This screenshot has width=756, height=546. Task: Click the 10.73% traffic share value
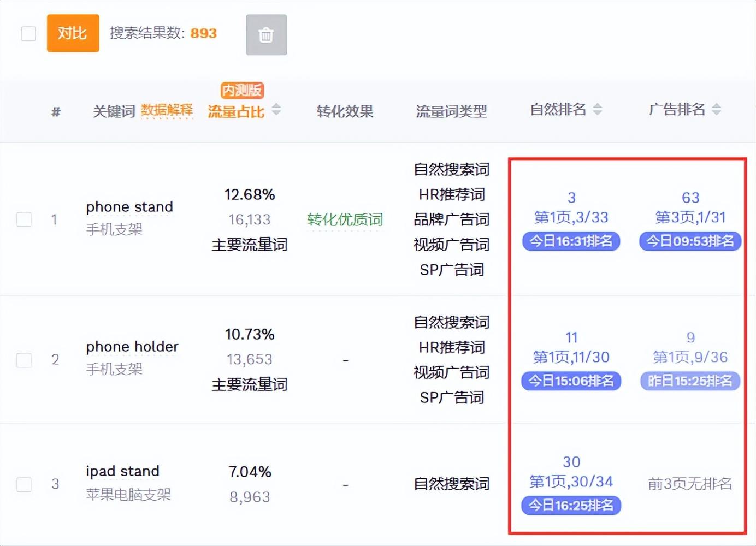point(250,334)
